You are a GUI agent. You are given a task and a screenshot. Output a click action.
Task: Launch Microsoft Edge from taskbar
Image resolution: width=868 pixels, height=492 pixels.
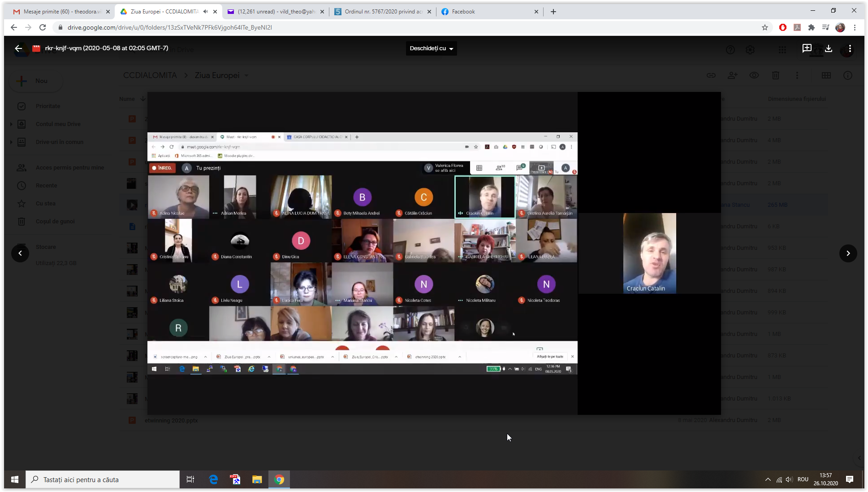[213, 479]
